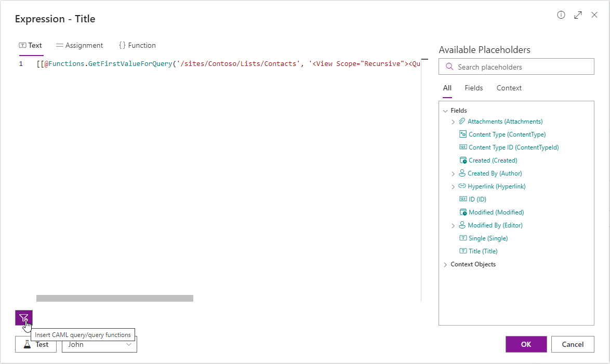Expand the Created By (Author) field
The image size is (610, 364).
[x=453, y=173]
